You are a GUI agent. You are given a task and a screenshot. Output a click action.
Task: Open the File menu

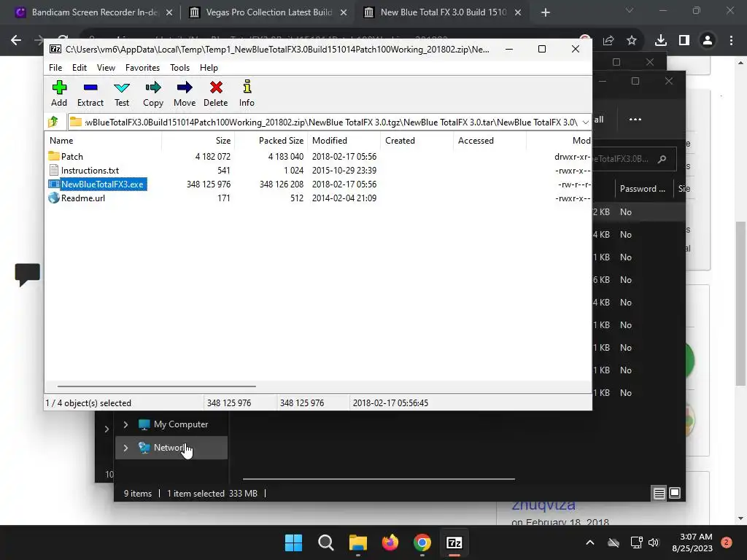pyautogui.click(x=55, y=68)
